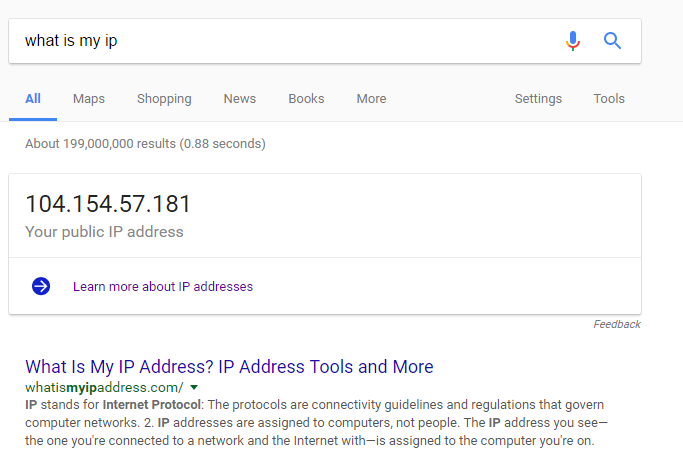Open the search Tools options
This screenshot has width=683, height=465.
point(609,99)
